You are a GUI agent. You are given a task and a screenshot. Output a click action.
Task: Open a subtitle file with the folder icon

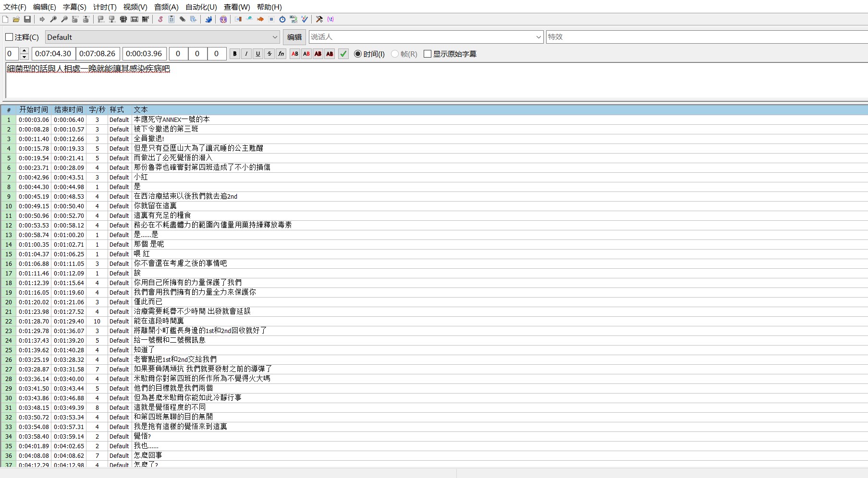click(16, 19)
